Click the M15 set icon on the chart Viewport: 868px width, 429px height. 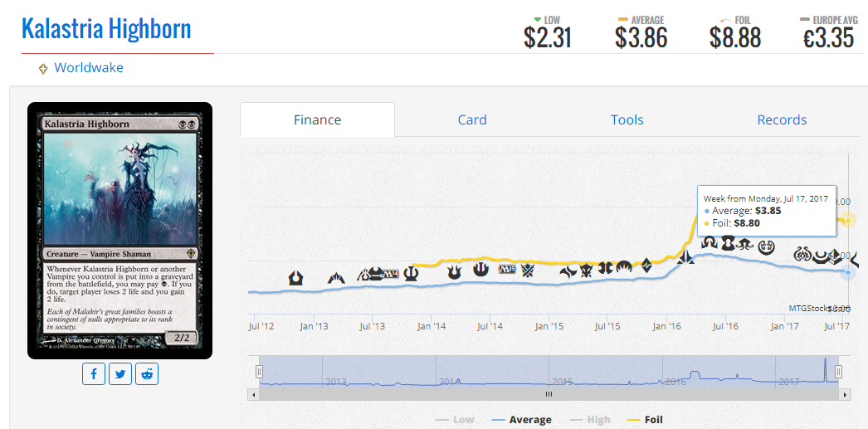pos(507,269)
